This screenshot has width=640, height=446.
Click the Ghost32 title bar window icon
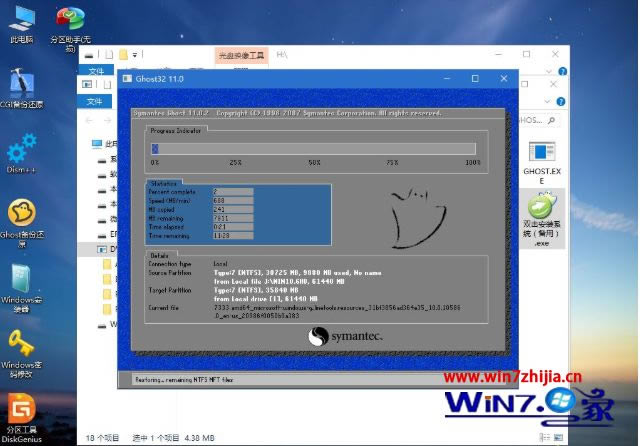(x=127, y=78)
